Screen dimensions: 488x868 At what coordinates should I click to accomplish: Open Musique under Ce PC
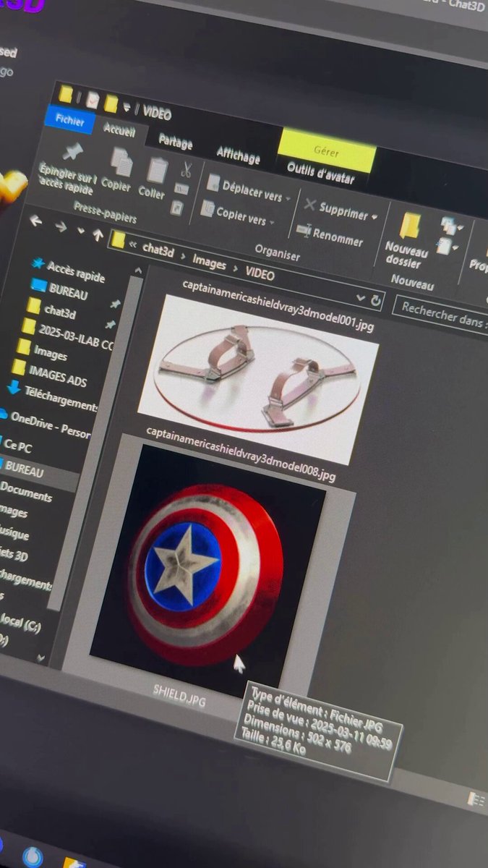coord(14,533)
